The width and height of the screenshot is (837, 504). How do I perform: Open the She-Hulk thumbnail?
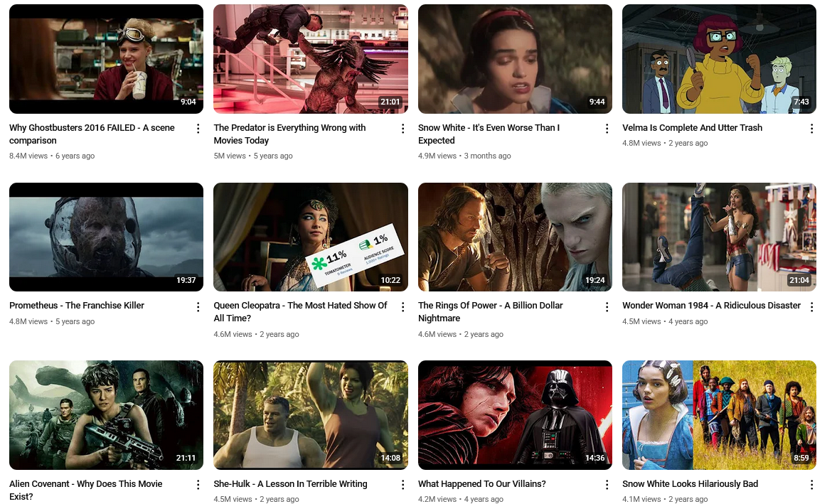click(x=311, y=415)
